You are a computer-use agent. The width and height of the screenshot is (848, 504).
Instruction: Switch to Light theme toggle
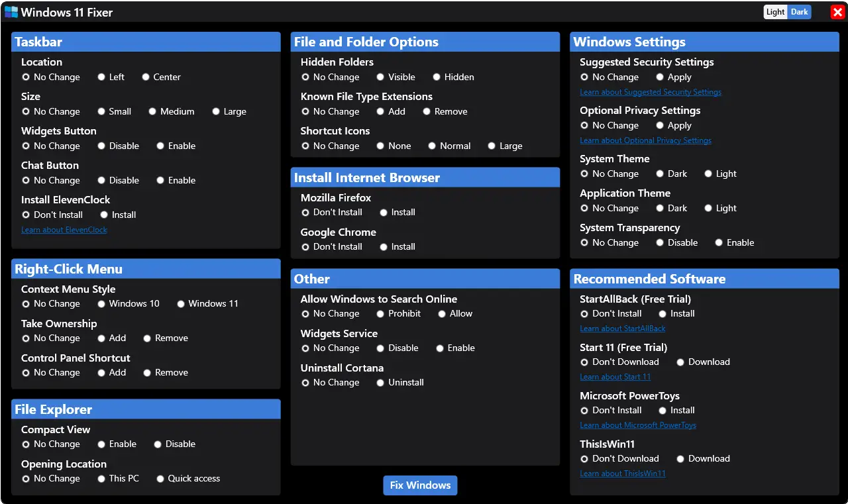pos(775,12)
